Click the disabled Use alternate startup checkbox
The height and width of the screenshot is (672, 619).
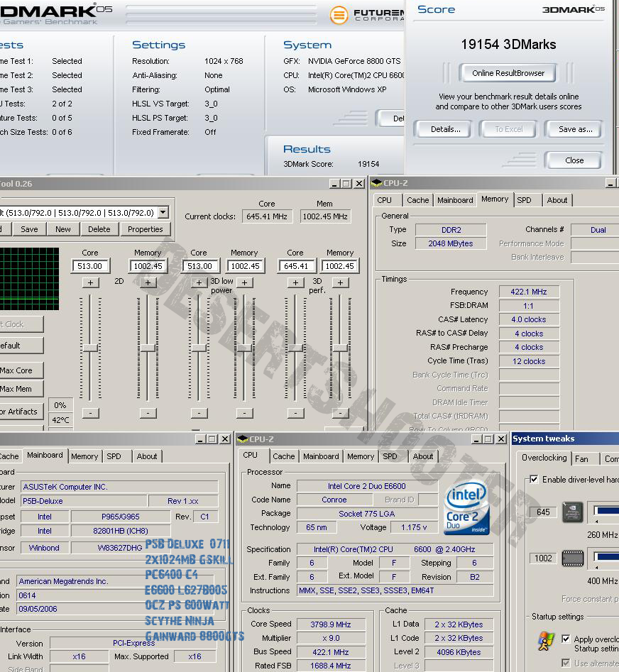[x=565, y=663]
